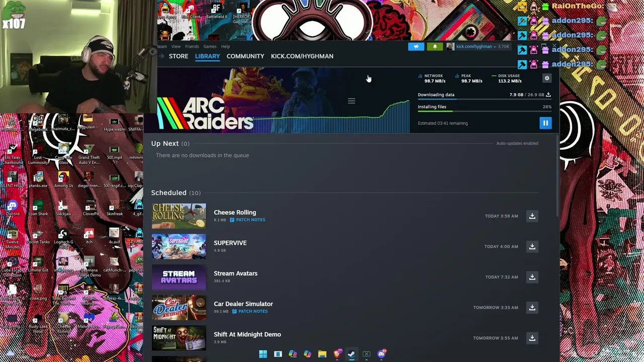Select itch desktop shortcut

point(89,236)
